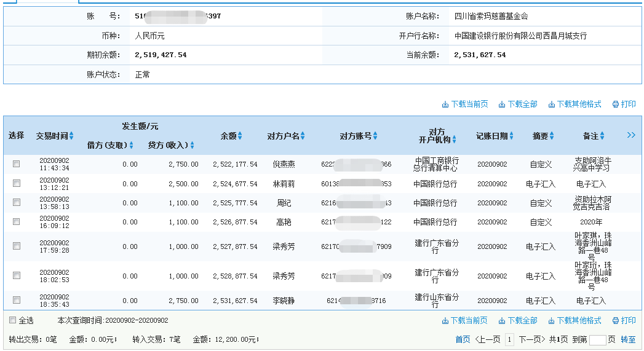Go to 下一页 next page
Viewport: 644px width, 351px height.
(532, 339)
